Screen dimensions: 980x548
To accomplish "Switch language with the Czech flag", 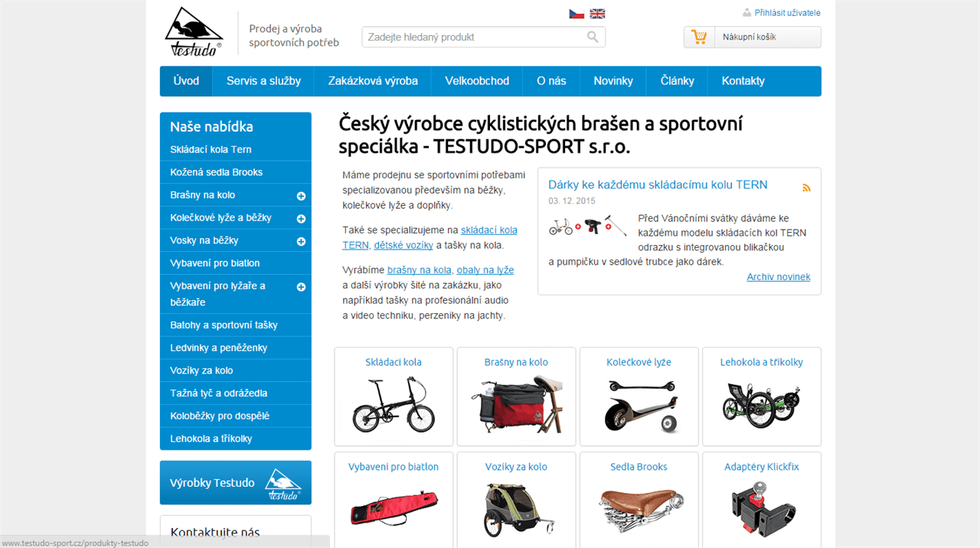I will [577, 14].
